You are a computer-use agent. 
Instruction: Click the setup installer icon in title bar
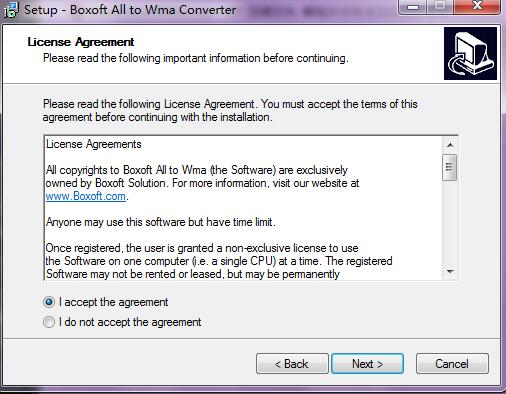[x=11, y=9]
